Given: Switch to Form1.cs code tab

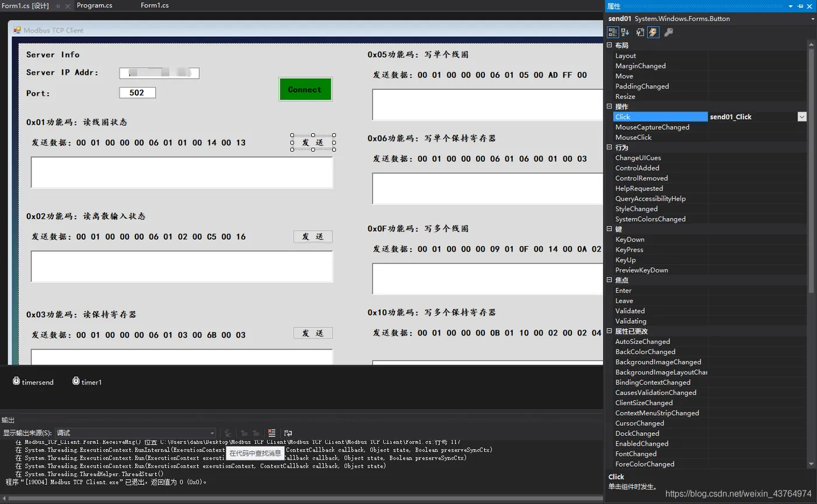Looking at the screenshot, I should (155, 5).
